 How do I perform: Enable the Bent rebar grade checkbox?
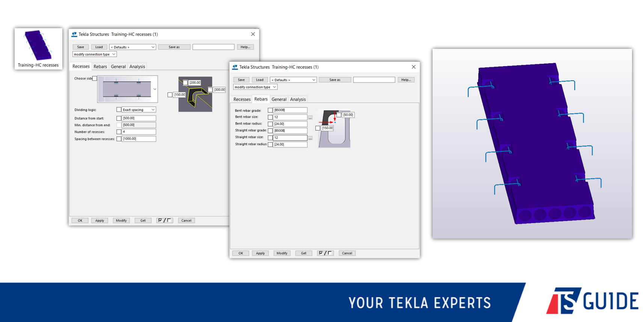[x=270, y=110]
